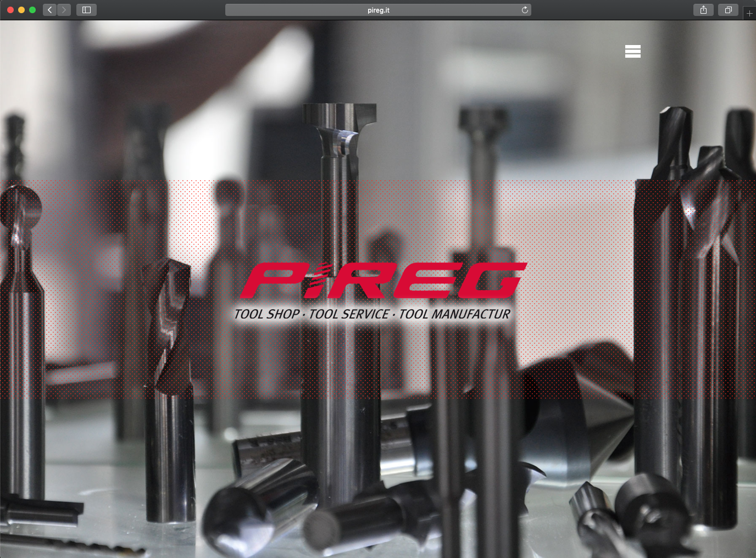The height and width of the screenshot is (558, 756).
Task: Click the red PIREG logo
Action: pyautogui.click(x=383, y=280)
